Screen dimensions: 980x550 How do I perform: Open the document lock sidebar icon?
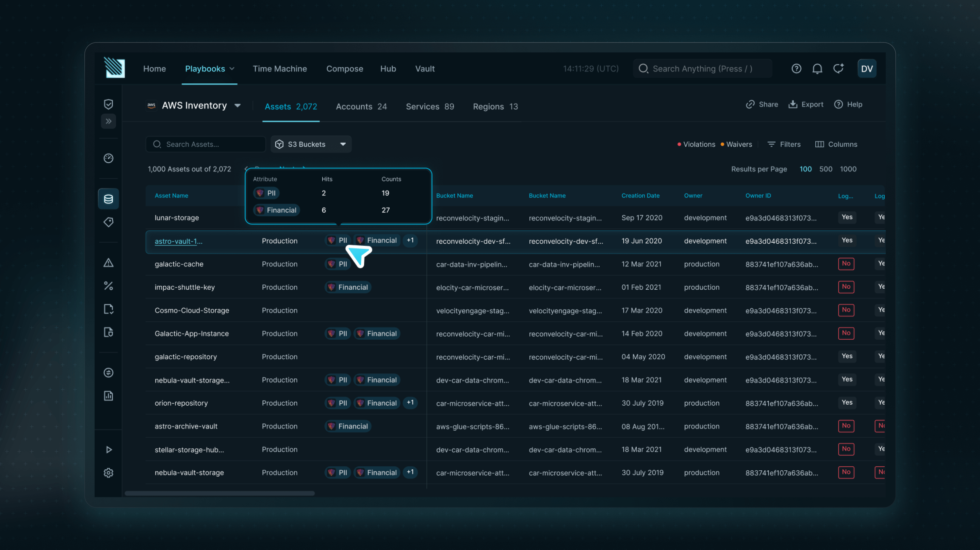109,332
